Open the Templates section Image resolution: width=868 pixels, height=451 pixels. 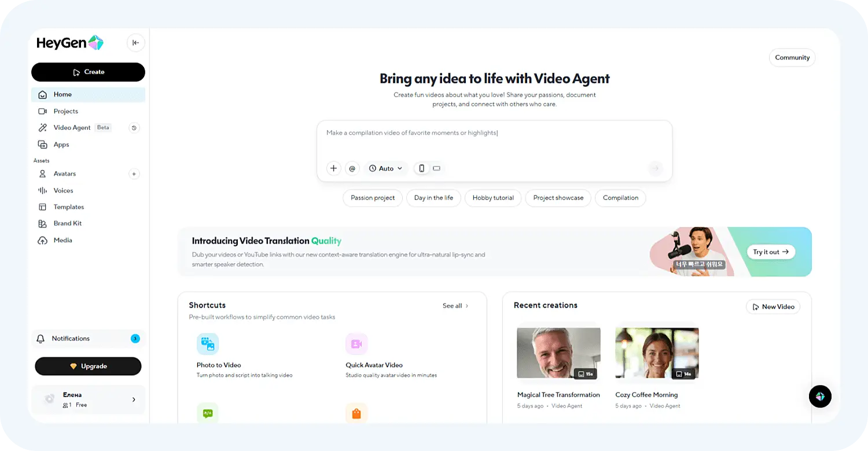(69, 206)
